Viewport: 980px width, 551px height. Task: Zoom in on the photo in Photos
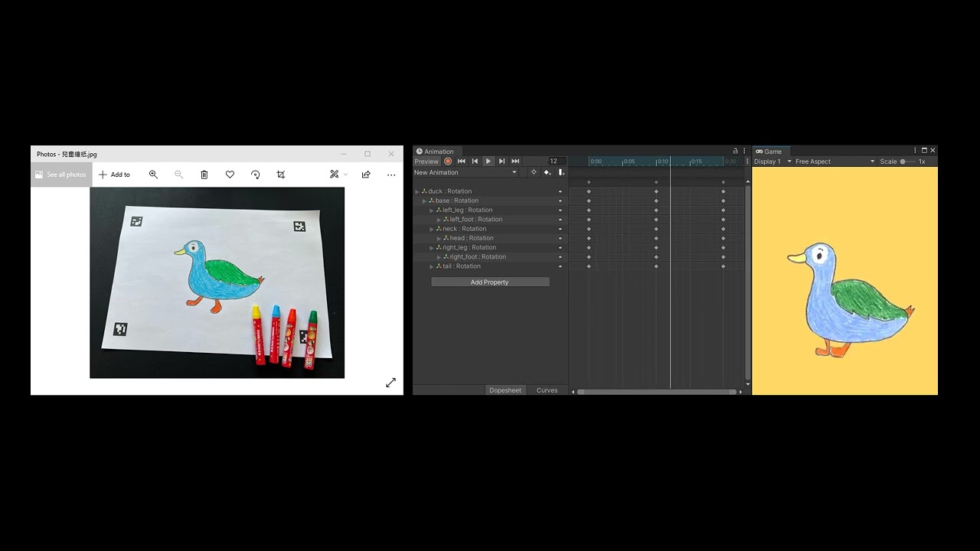[x=153, y=174]
